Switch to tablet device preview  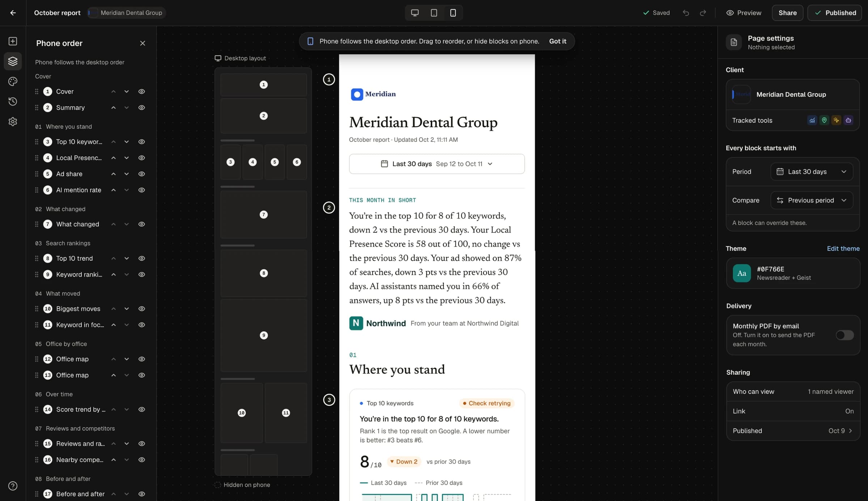pos(434,13)
